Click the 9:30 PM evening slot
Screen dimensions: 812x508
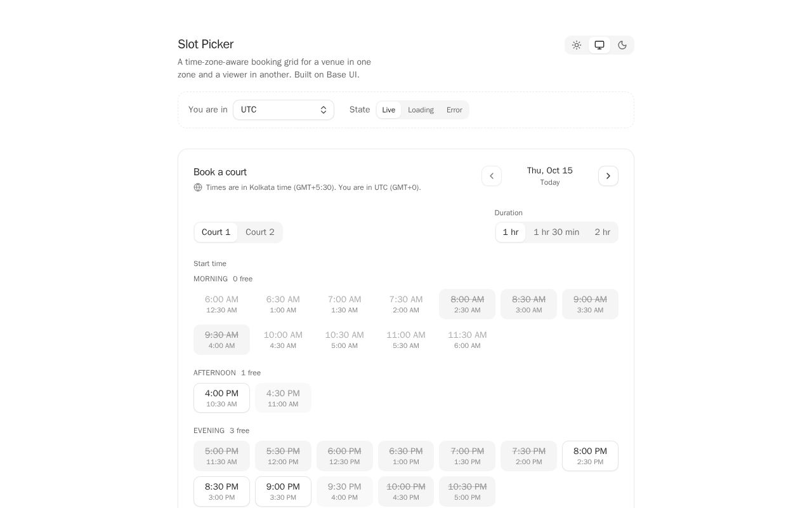pyautogui.click(x=344, y=491)
